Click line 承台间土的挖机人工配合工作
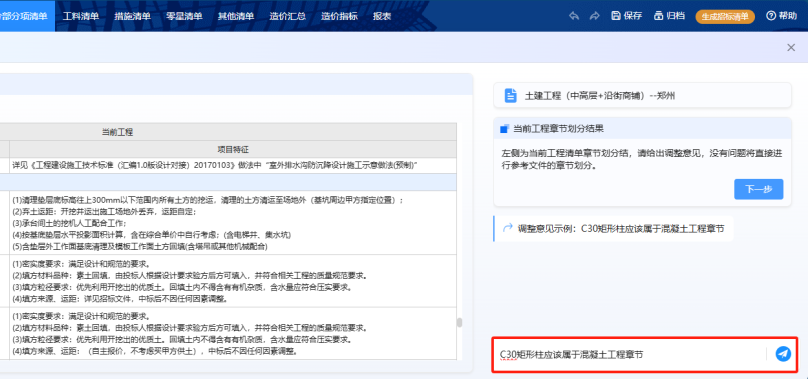 (69, 223)
